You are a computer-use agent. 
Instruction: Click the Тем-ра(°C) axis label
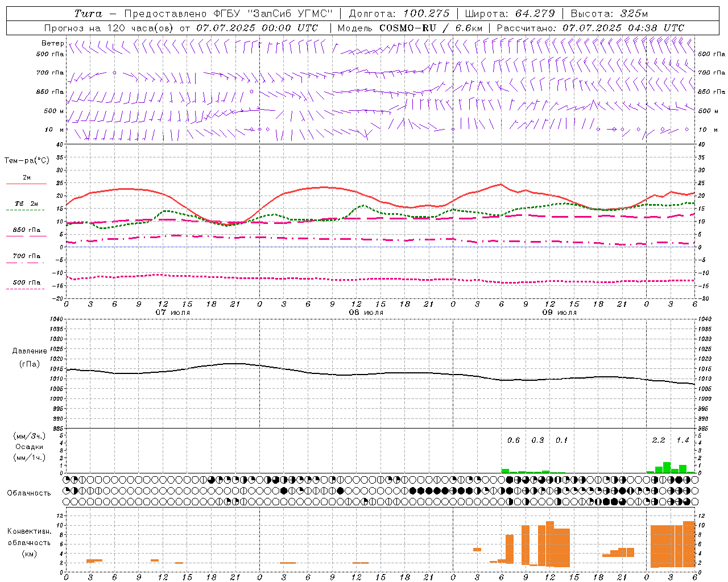pos(27,161)
